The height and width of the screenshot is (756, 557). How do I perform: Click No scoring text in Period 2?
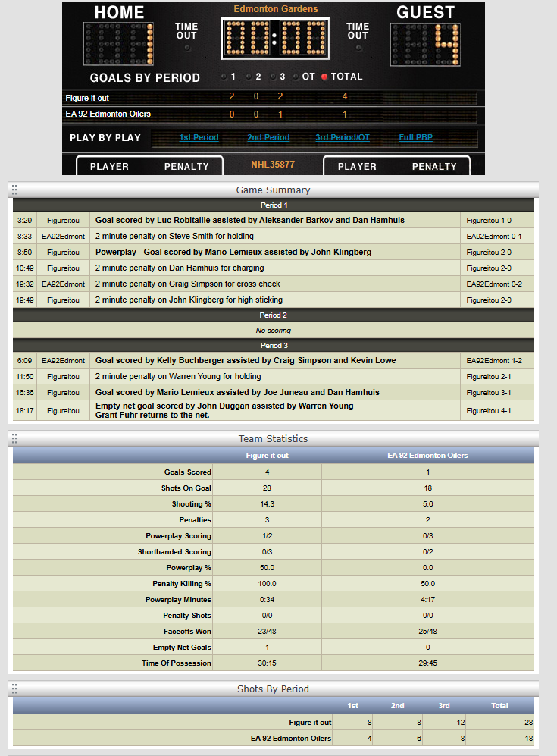tap(274, 331)
